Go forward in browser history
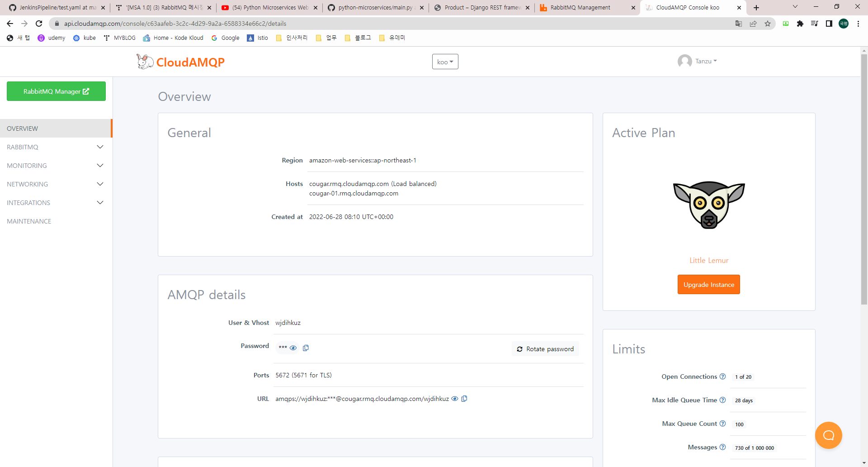 tap(24, 24)
